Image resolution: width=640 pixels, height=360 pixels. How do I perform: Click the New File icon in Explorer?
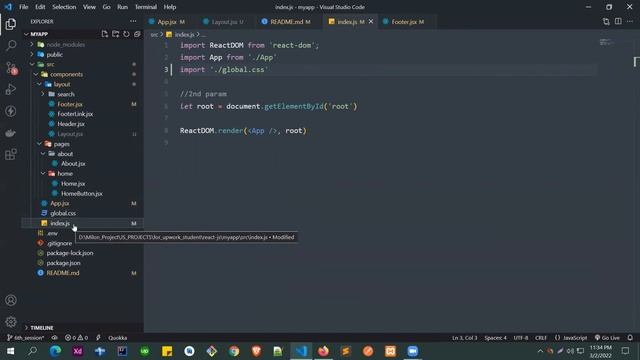click(x=105, y=34)
